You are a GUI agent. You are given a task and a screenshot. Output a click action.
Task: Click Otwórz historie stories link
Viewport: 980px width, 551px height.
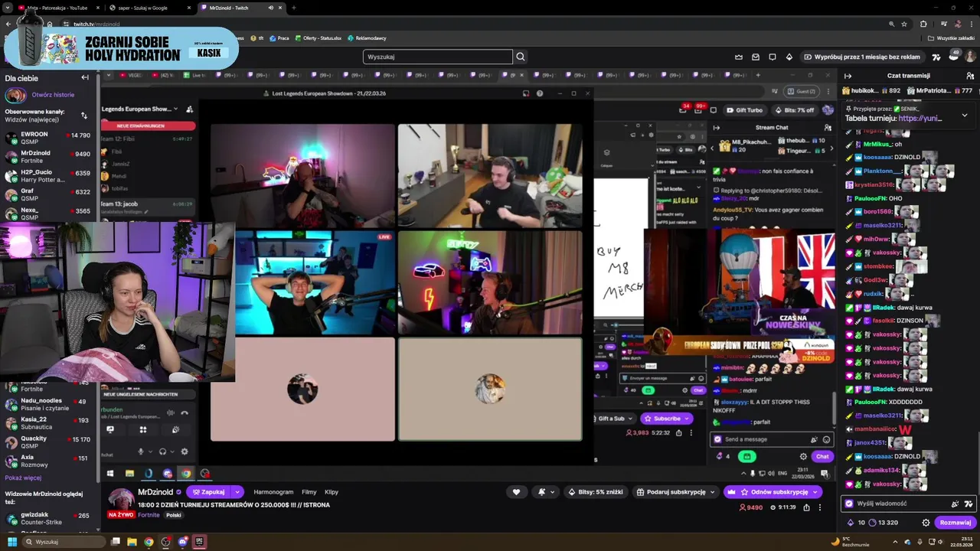[53, 95]
